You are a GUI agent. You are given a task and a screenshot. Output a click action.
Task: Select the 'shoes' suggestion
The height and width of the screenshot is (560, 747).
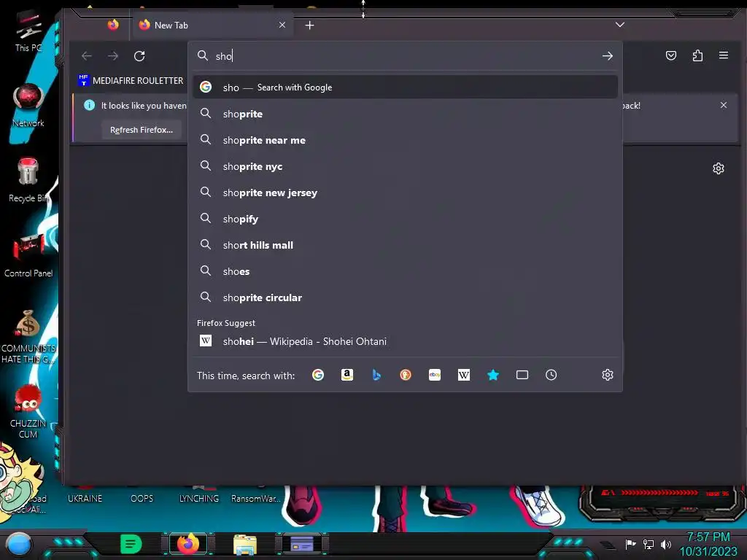click(x=406, y=271)
